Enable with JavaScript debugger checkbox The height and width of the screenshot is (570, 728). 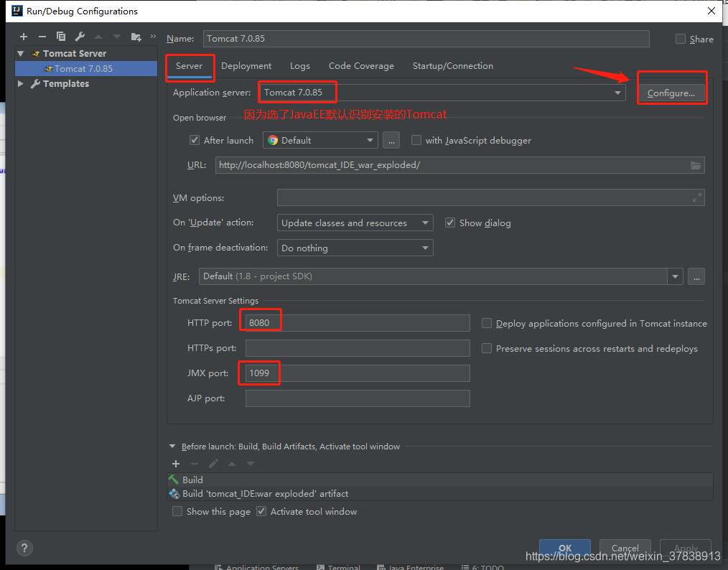[416, 140]
